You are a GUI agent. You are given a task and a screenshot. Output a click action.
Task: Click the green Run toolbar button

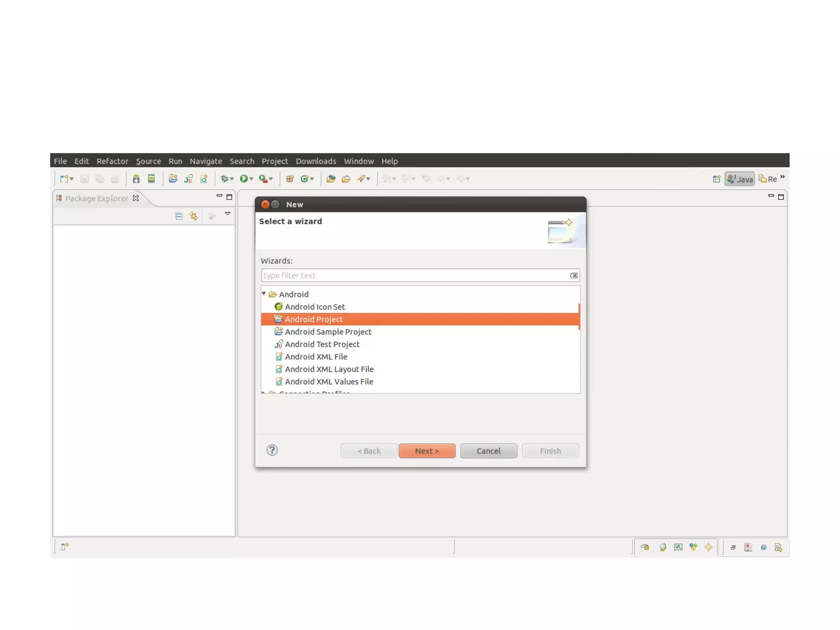244,179
